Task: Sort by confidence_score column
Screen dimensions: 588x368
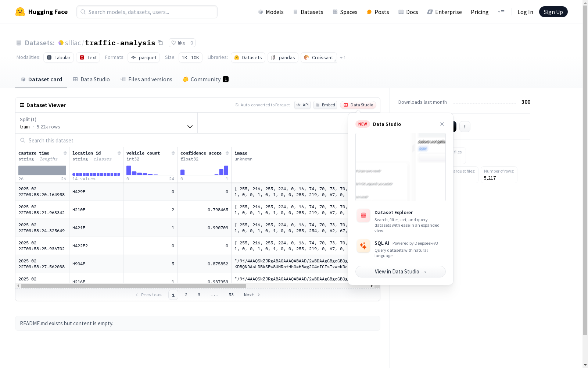Action: (227, 153)
